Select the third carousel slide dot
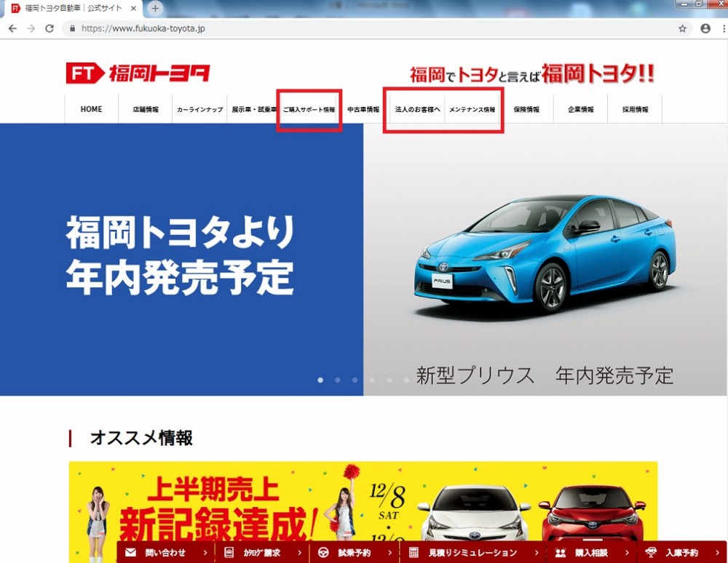The image size is (728, 563). coord(355,380)
